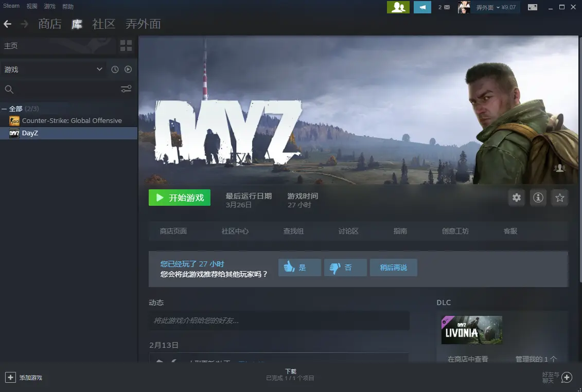
Task: Click the library search magnifier icon
Action: point(9,89)
